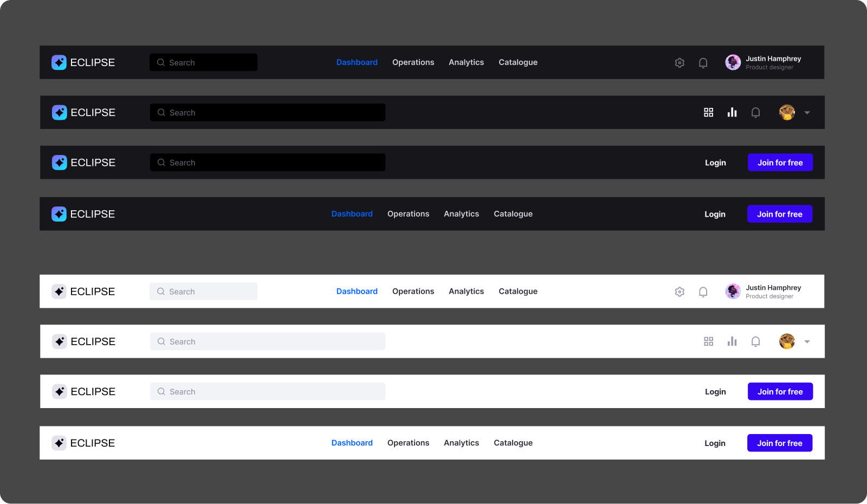Image resolution: width=867 pixels, height=504 pixels.
Task: Click the settings gear in the light profile navbar
Action: tap(680, 292)
